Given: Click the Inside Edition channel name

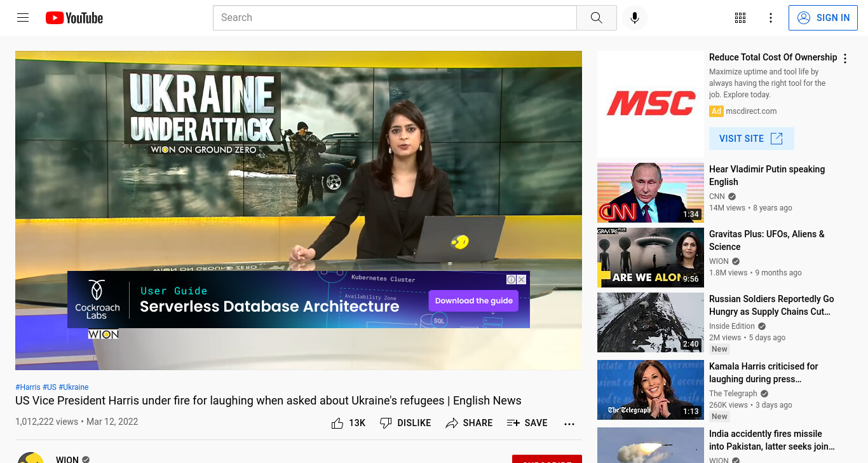Looking at the screenshot, I should point(732,326).
